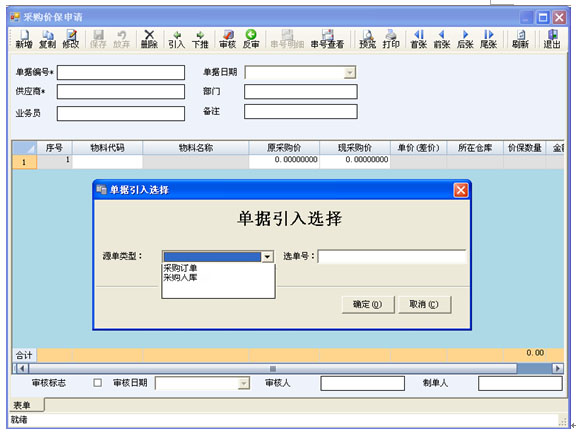The image size is (576, 436).
Task: Click the 确定(O) button
Action: [368, 305]
